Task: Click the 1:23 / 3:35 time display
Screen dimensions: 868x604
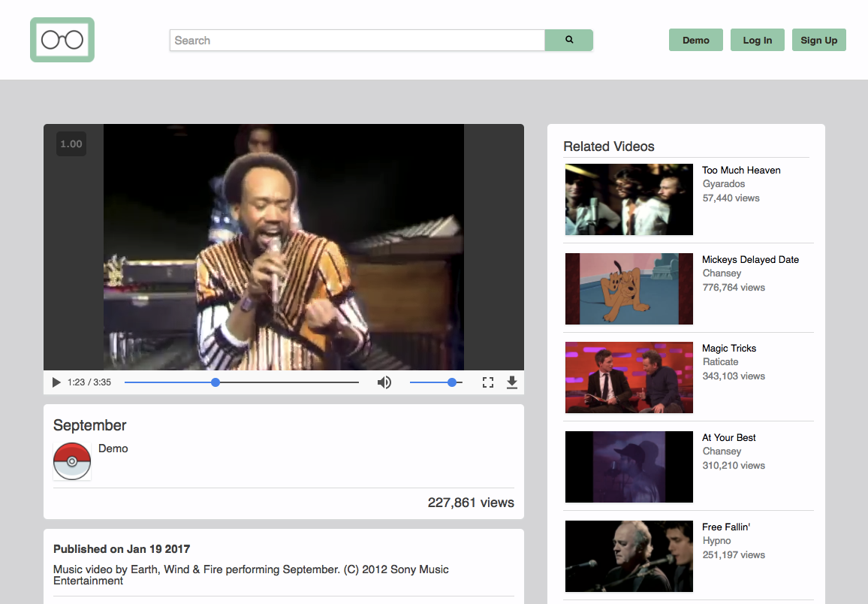Action: tap(89, 382)
